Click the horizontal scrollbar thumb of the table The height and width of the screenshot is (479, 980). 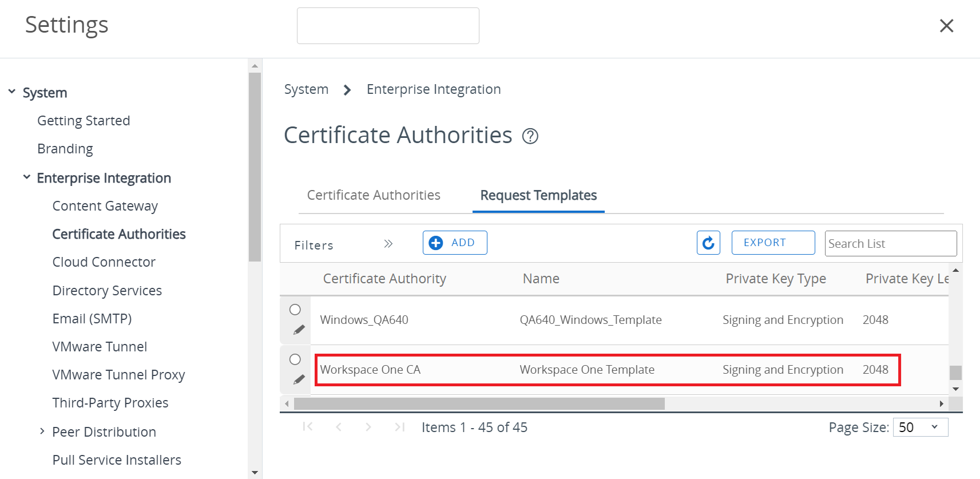pos(479,404)
